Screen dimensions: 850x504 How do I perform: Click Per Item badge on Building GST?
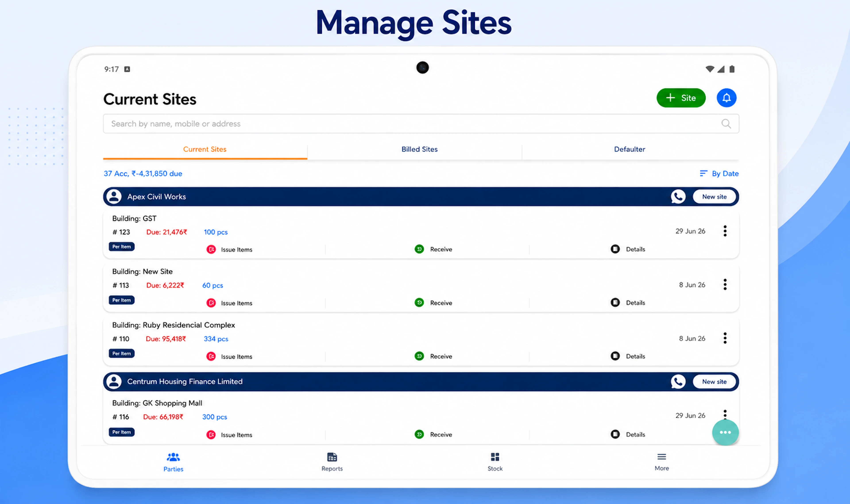121,247
